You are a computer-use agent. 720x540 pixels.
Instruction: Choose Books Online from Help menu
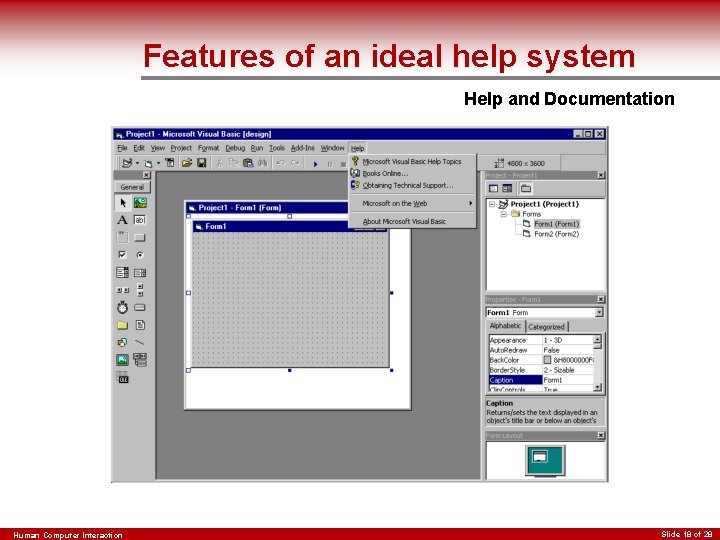[x=412, y=174]
